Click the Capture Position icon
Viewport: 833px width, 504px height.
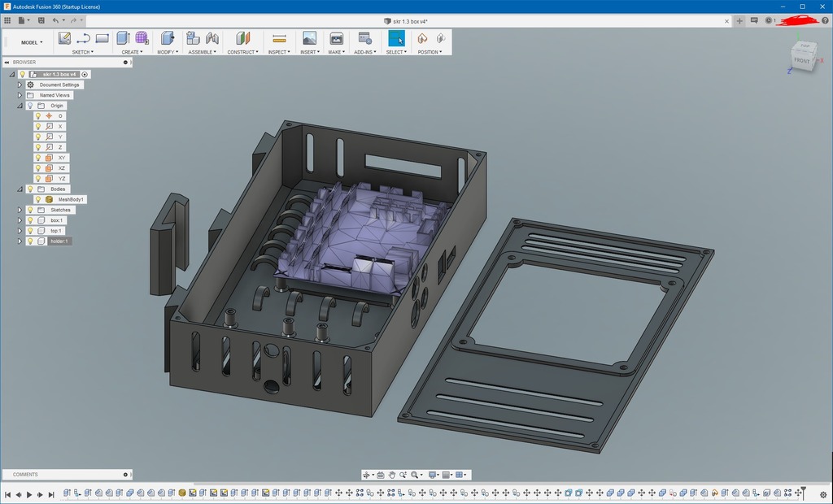422,38
